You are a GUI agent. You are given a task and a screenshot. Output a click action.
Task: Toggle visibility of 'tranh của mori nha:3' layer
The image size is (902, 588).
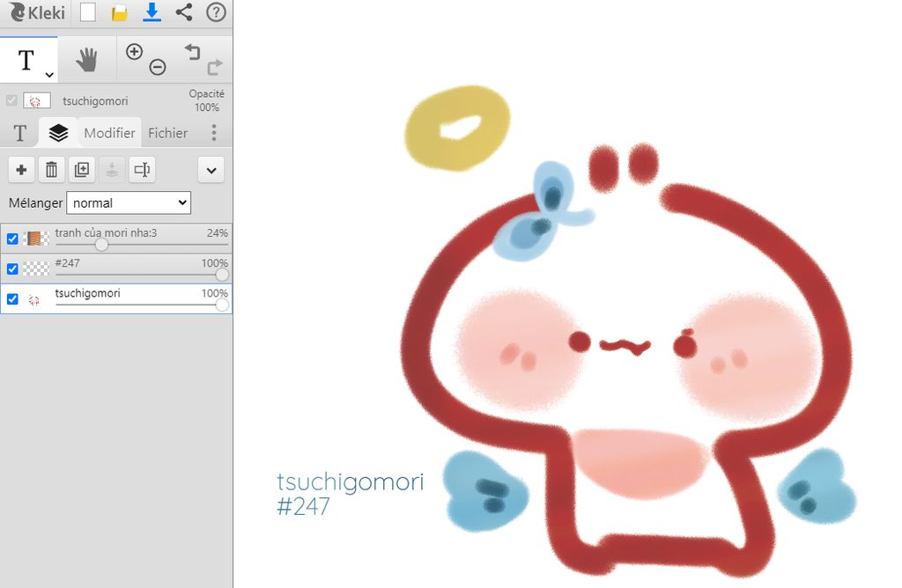12,239
